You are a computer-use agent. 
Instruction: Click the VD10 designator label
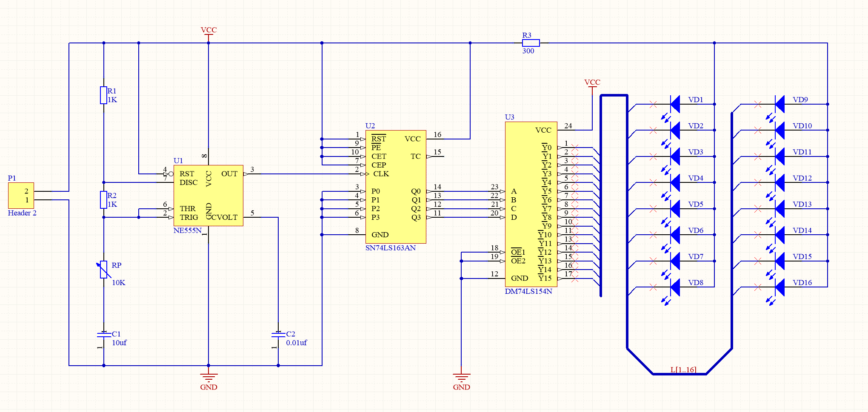coord(802,126)
